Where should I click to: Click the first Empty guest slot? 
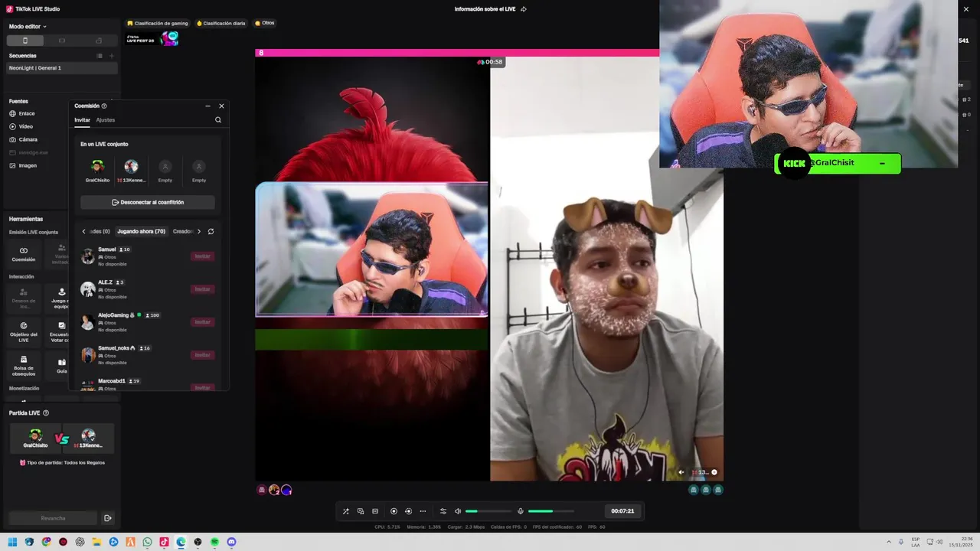(x=165, y=166)
